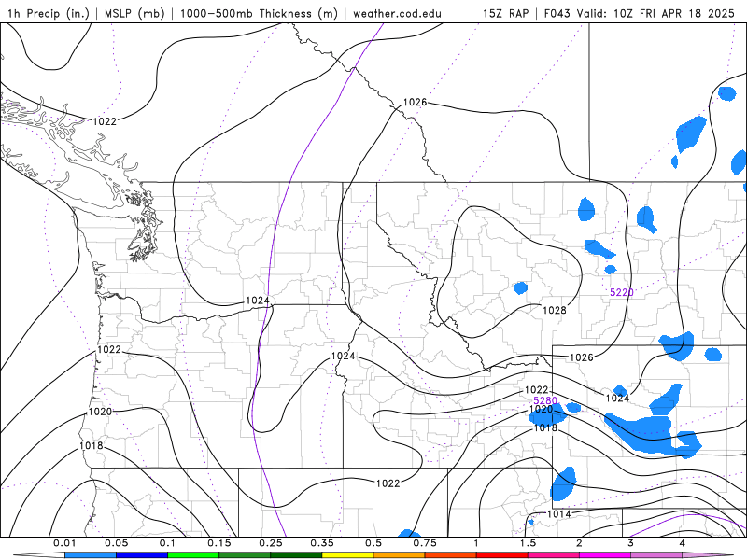
Task: Select the light blue 0.01–0.05 legend swatch
Action: tap(90, 555)
